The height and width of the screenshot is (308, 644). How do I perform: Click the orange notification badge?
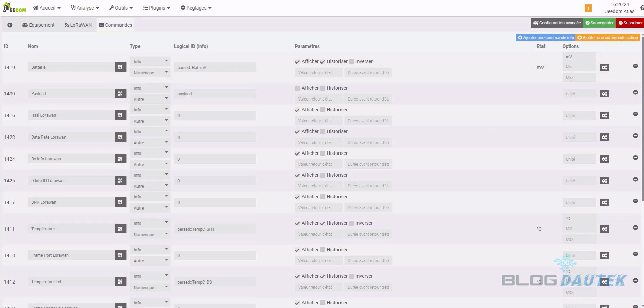click(x=588, y=8)
